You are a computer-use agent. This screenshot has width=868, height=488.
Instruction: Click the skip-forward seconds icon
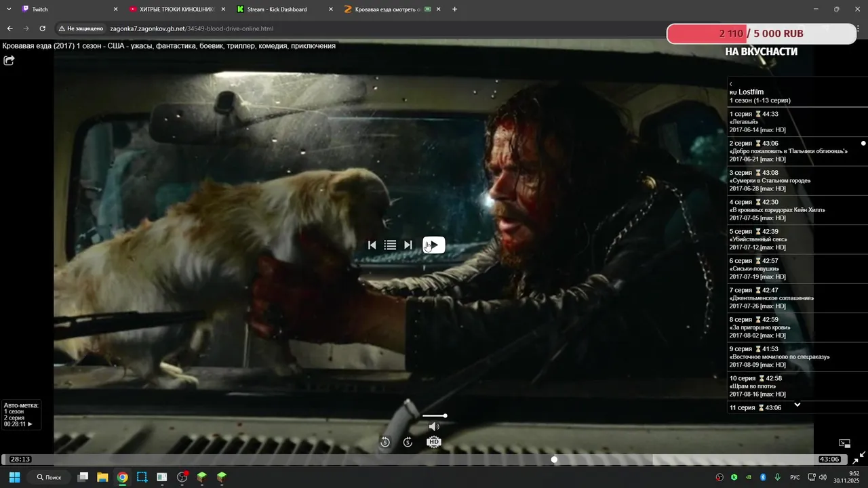point(408,442)
